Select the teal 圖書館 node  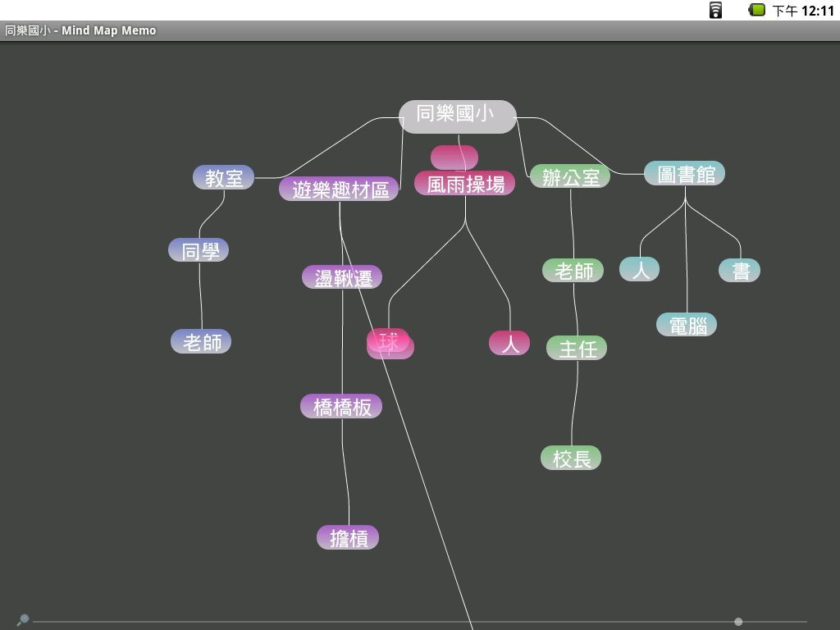(x=685, y=174)
